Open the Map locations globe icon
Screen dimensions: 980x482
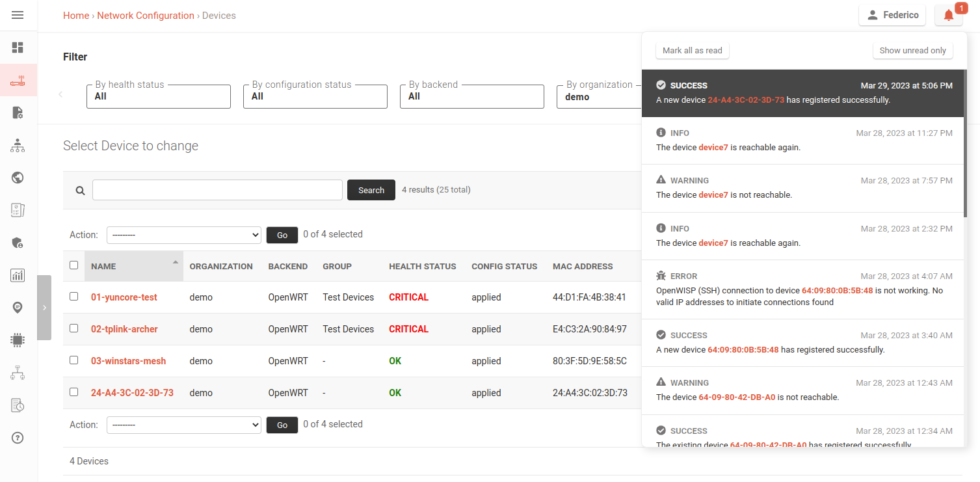pos(18,177)
